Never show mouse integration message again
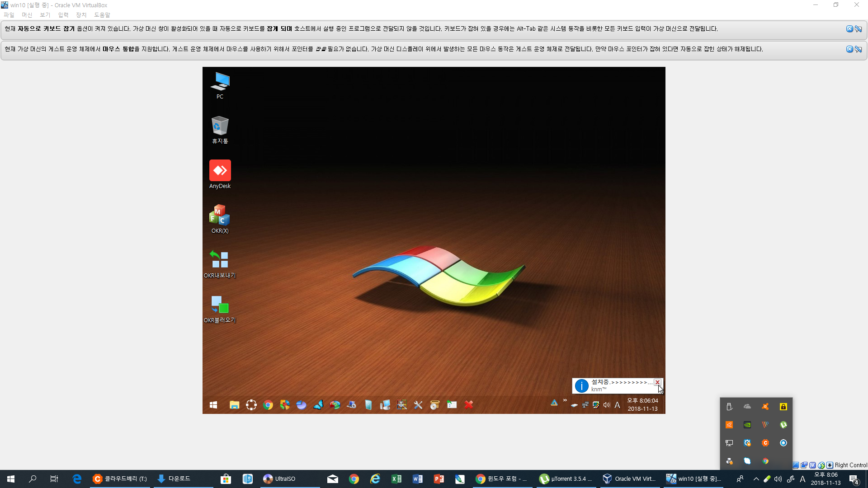 [859, 49]
